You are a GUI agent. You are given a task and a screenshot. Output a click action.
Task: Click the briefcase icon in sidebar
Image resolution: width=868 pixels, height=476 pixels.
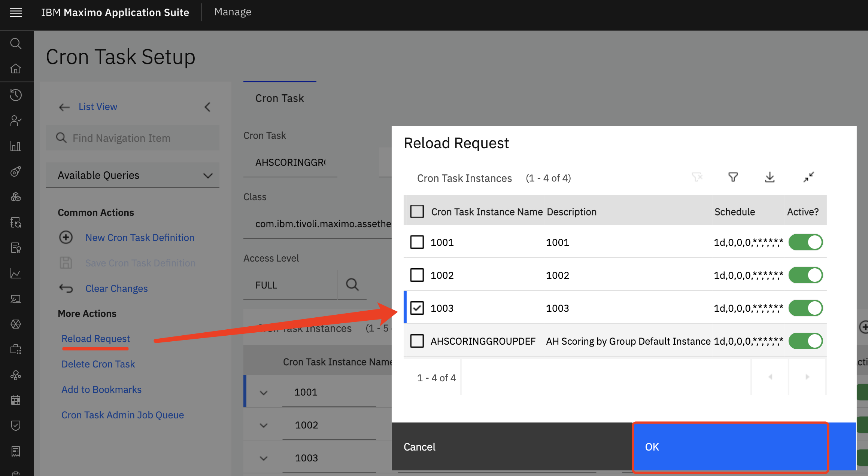click(16, 350)
